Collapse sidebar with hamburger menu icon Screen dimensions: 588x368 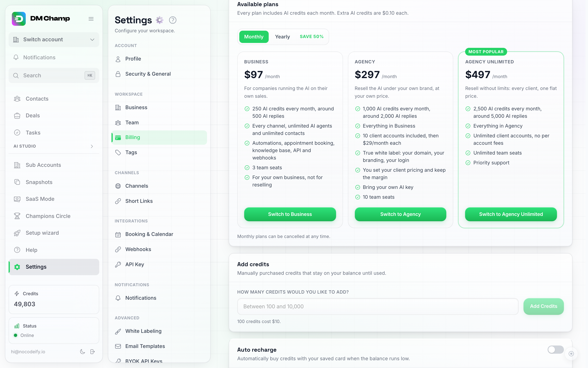[x=91, y=19]
